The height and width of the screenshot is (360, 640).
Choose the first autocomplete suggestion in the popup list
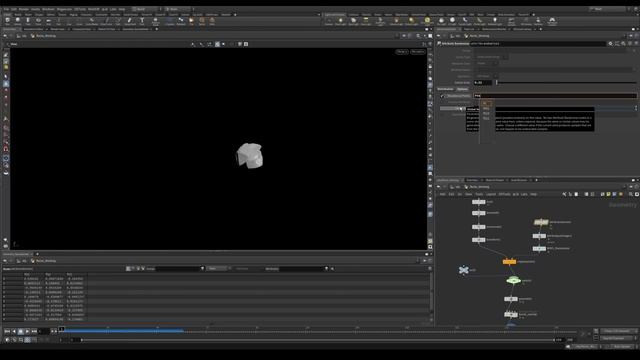pos(486,104)
